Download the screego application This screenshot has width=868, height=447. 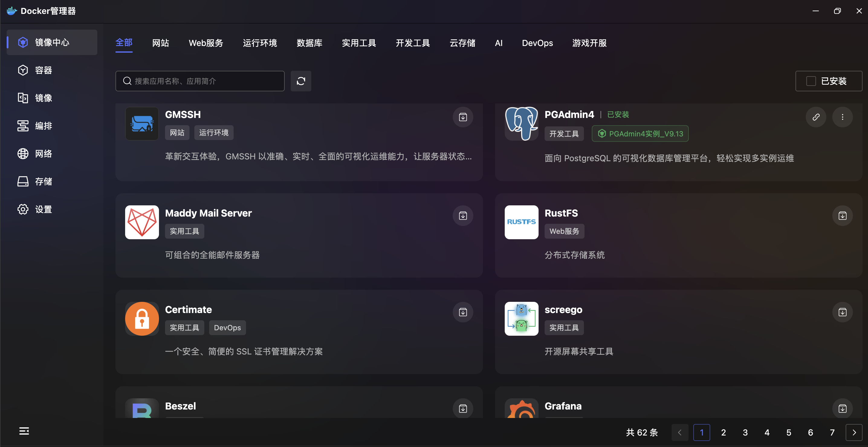point(842,312)
